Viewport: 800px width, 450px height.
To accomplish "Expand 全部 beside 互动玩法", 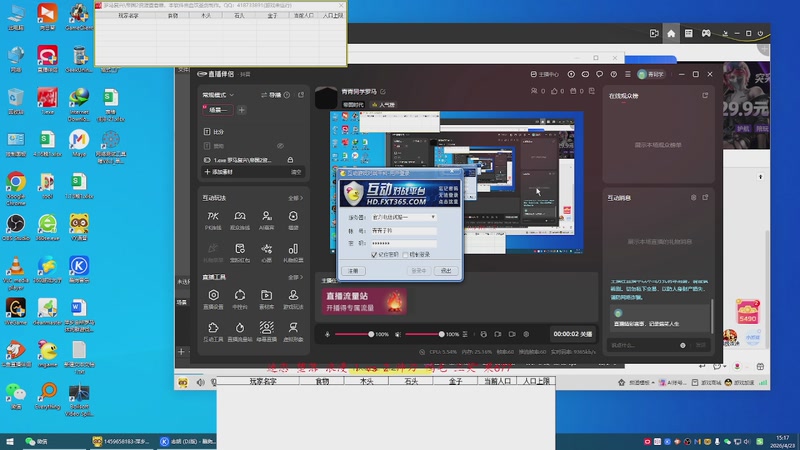I will point(295,197).
